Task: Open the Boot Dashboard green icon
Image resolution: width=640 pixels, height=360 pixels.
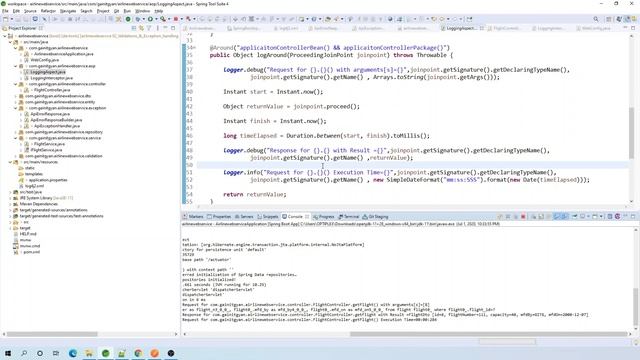Action: pyautogui.click(x=128, y=19)
